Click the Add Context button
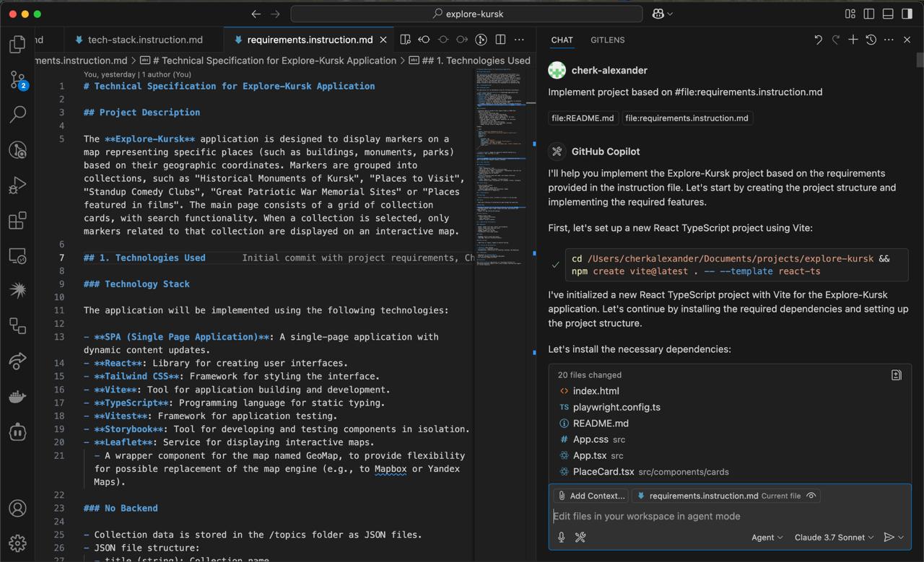The width and height of the screenshot is (924, 562). [590, 496]
